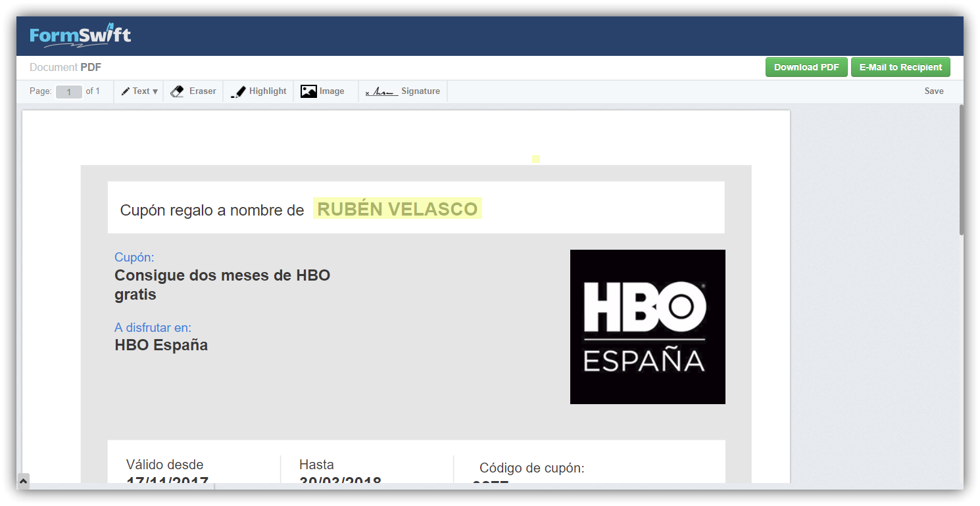Viewport: 980px width, 506px height.
Task: Click the blue 'Cupón:' label
Action: point(134,257)
